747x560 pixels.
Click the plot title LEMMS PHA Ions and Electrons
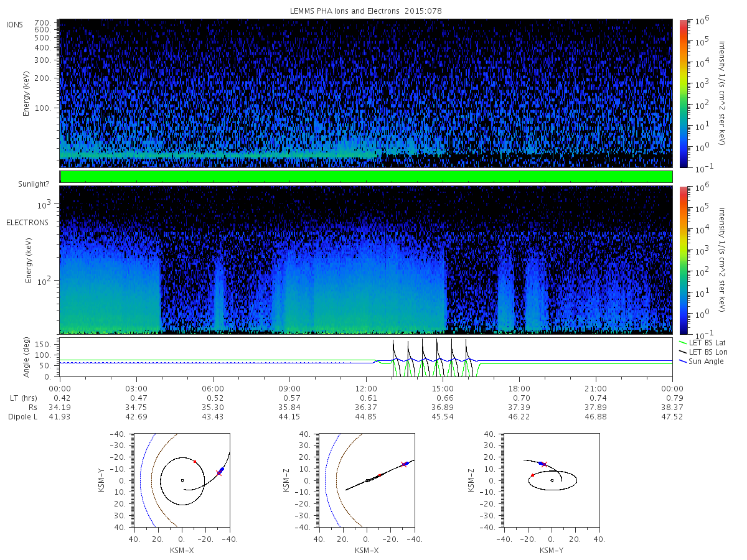366,11
